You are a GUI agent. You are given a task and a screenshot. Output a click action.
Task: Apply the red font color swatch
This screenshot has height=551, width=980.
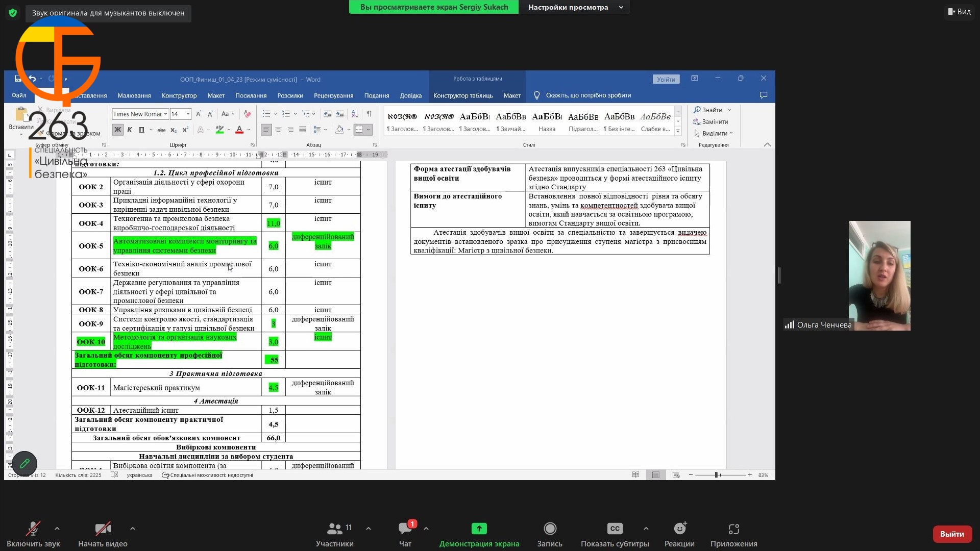point(239,130)
